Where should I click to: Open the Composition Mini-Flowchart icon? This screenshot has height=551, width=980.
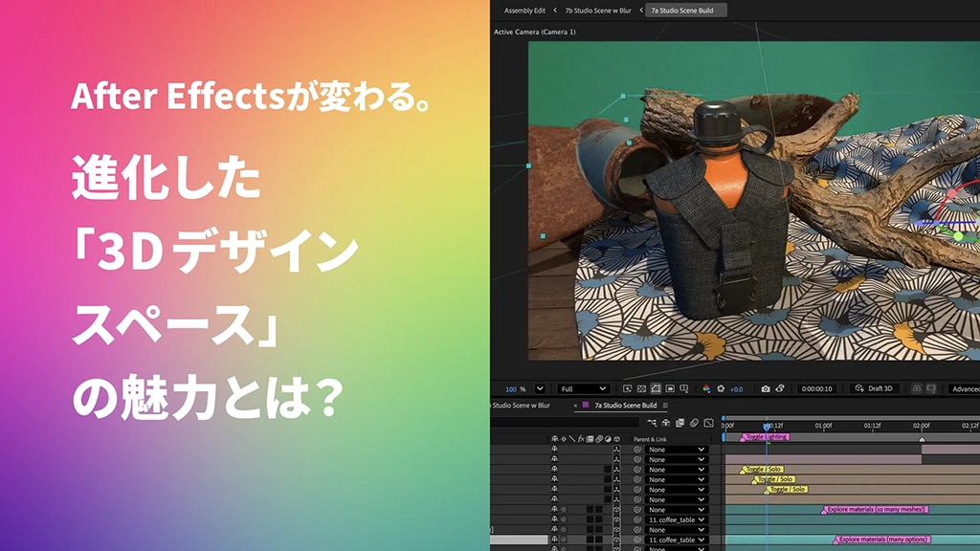653,424
